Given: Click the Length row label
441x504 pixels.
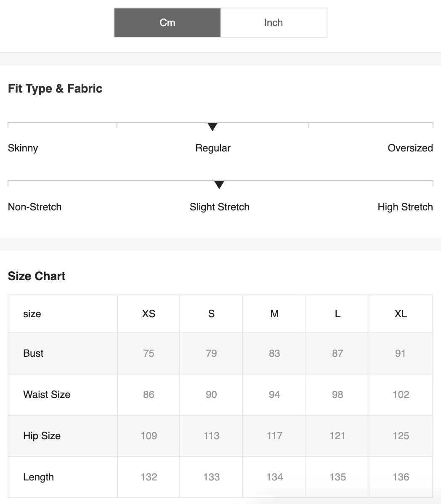Looking at the screenshot, I should 38,477.
